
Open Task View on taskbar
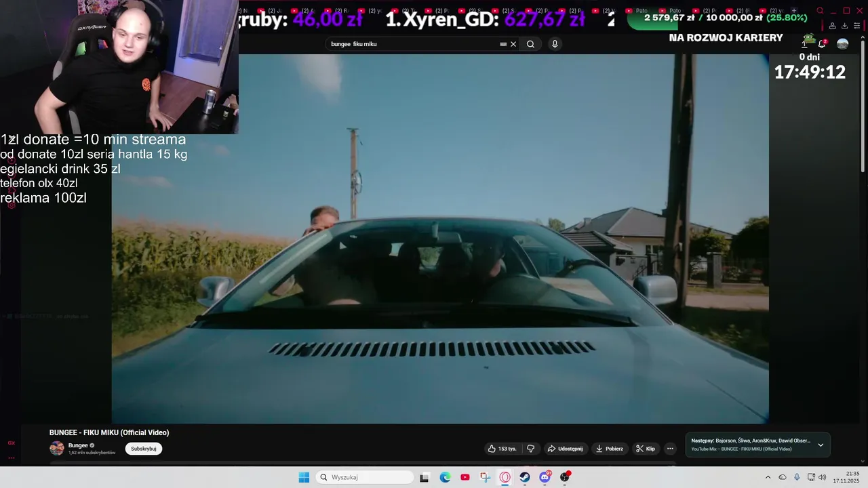click(425, 477)
